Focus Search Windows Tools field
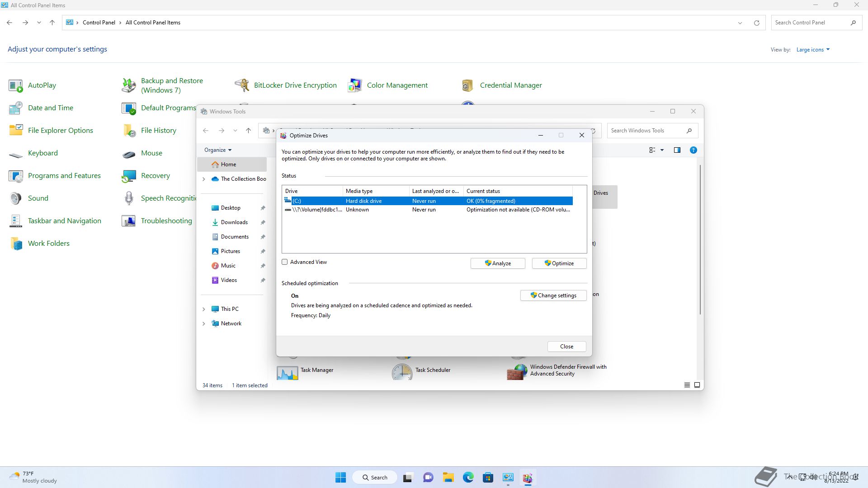This screenshot has width=868, height=488. click(652, 131)
